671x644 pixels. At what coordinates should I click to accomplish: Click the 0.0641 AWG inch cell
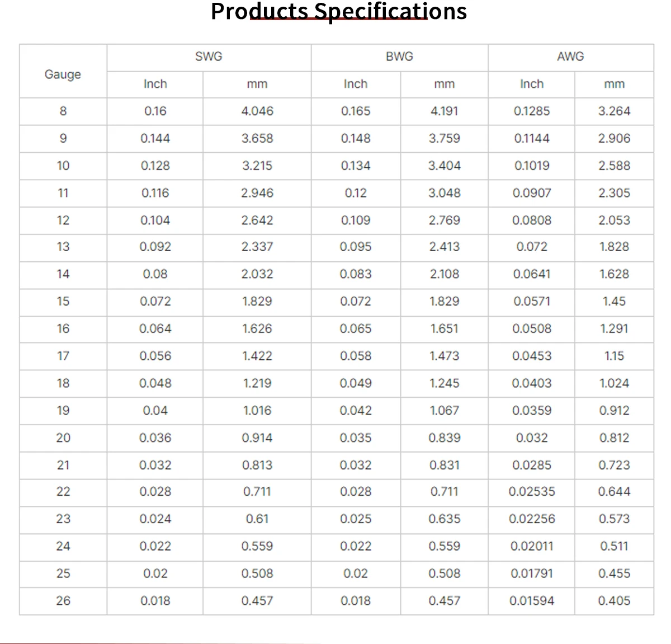(531, 274)
